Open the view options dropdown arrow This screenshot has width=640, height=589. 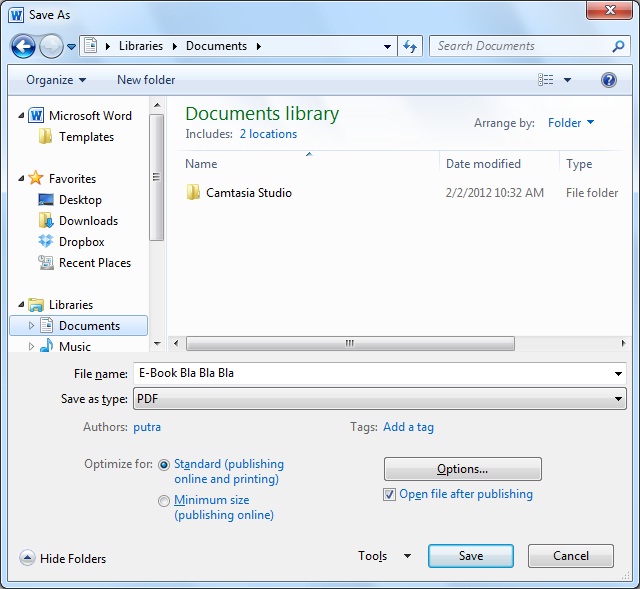[567, 80]
